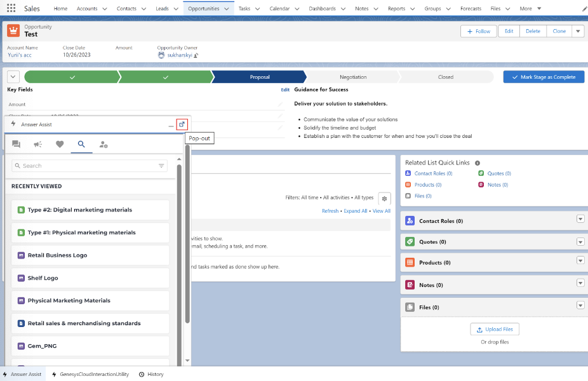Viewport: 588px width, 381px height.
Task: Open Contact Roles card actions menu
Action: click(x=580, y=219)
